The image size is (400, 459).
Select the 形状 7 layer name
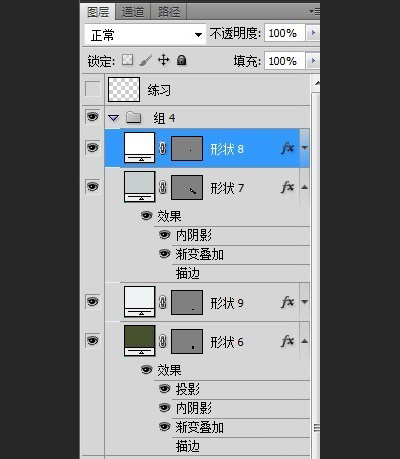tap(227, 188)
